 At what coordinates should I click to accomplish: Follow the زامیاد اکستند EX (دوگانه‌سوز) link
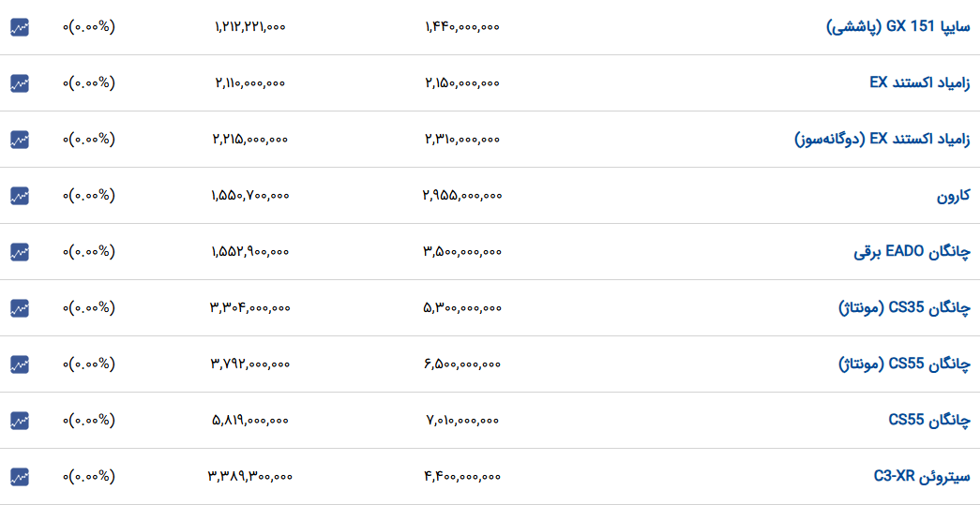[882, 140]
